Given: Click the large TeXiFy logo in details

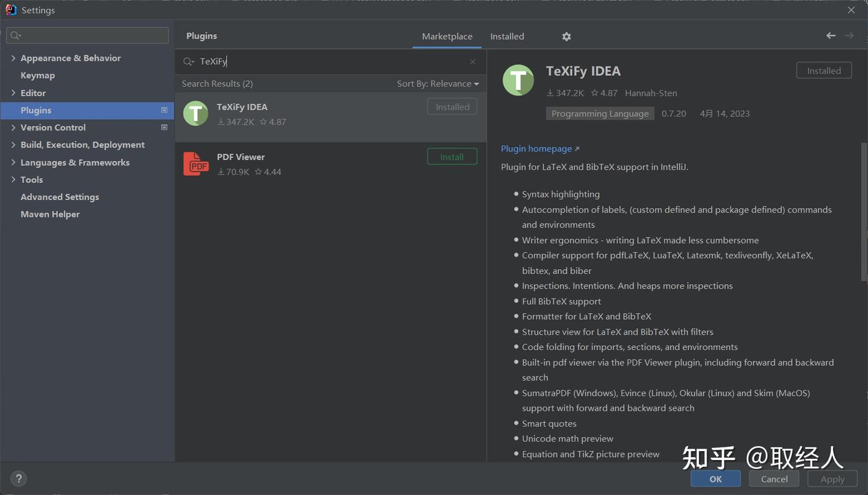Looking at the screenshot, I should click(518, 80).
